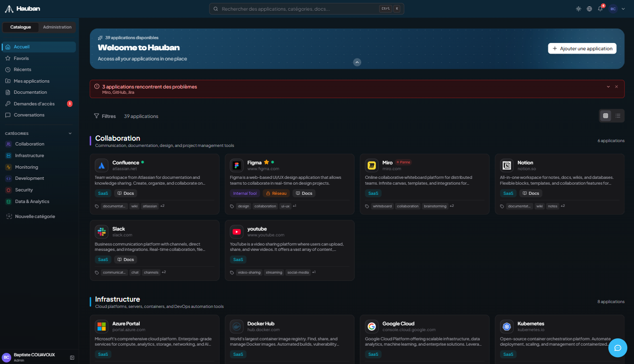
Task: Open Mes applications in the sidebar
Action: pos(39,81)
